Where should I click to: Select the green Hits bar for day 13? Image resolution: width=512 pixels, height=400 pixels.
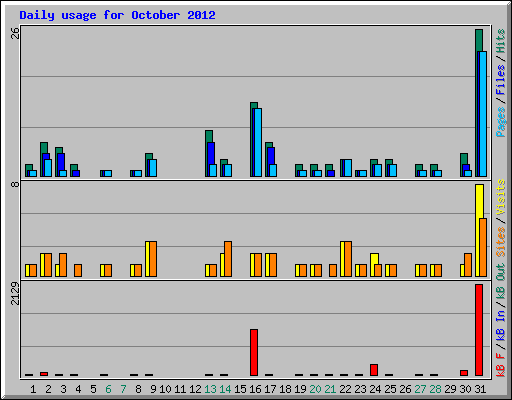[x=209, y=136]
